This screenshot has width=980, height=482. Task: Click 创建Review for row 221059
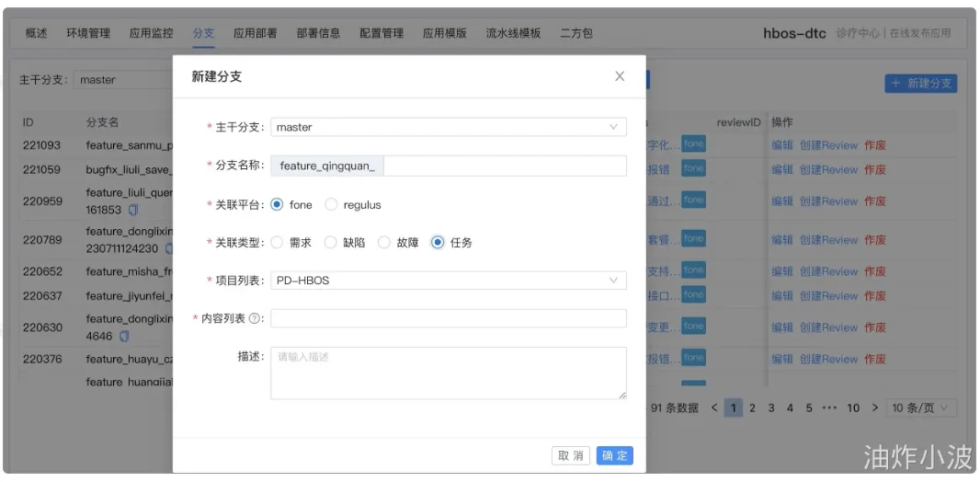point(828,169)
